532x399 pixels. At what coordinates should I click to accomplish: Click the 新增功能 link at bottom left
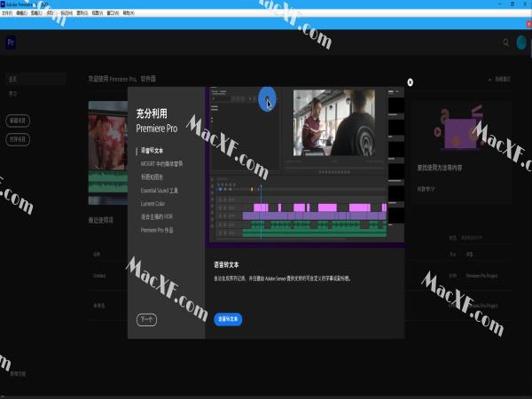tap(18, 373)
